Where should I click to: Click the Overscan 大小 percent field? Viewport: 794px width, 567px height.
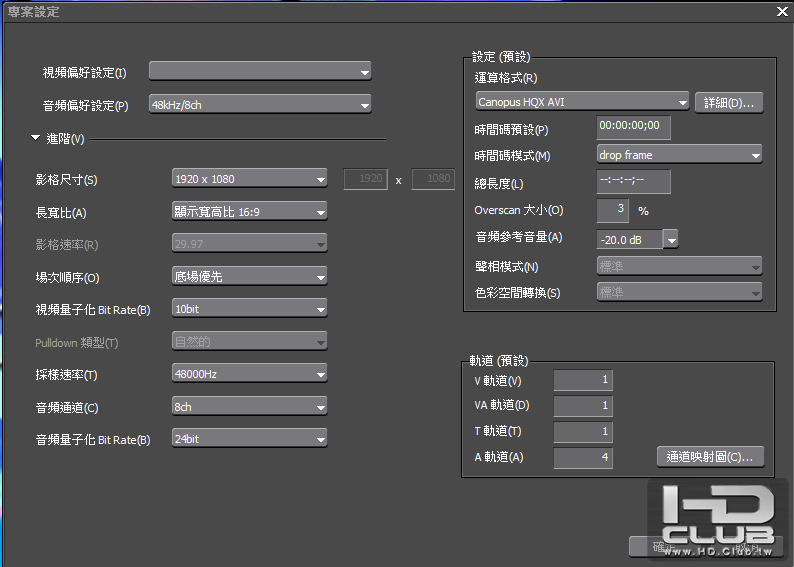[x=613, y=210]
